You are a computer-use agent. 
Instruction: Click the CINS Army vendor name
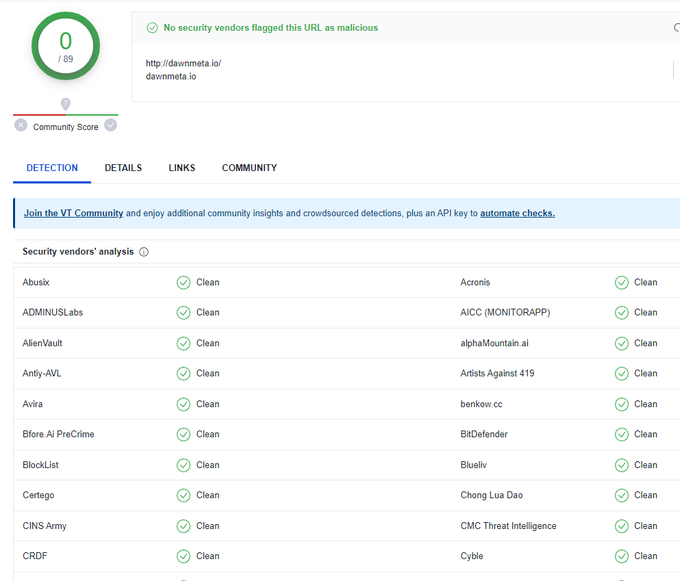coord(44,526)
